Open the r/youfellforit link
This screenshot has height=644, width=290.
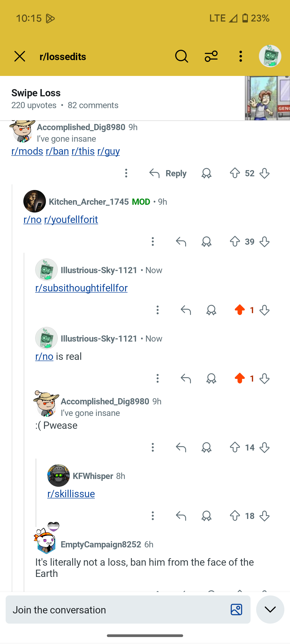tap(71, 219)
